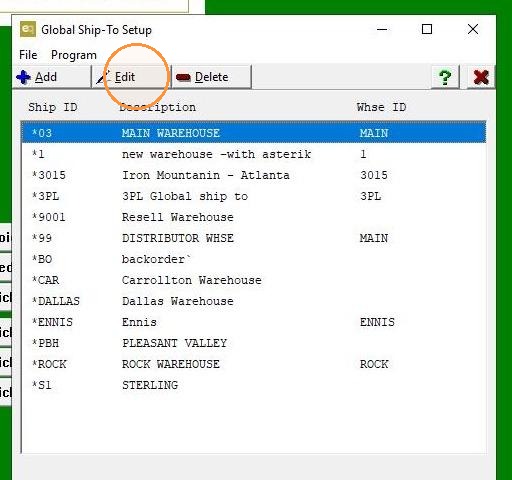Image resolution: width=512 pixels, height=480 pixels.
Task: Open help with green question mark
Action: pyautogui.click(x=445, y=77)
